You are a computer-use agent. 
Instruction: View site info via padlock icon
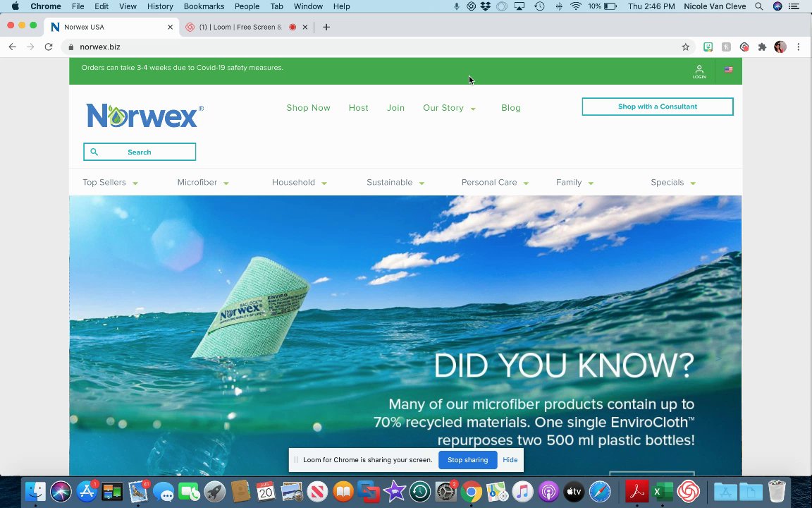(x=71, y=47)
